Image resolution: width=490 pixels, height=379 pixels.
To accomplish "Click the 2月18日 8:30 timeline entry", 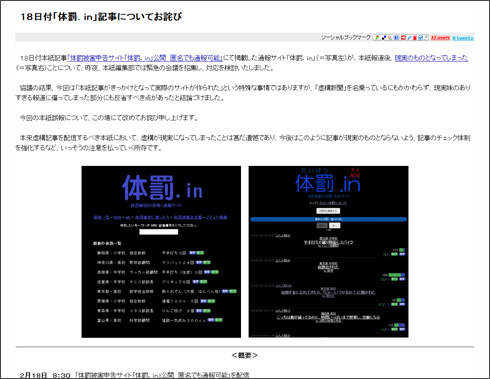I will [x=134, y=375].
